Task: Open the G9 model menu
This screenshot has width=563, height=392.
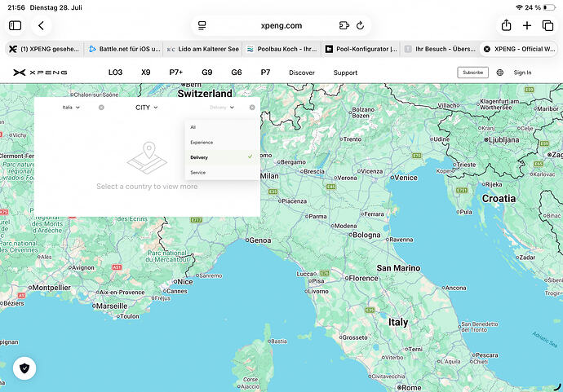Action: pyautogui.click(x=206, y=73)
